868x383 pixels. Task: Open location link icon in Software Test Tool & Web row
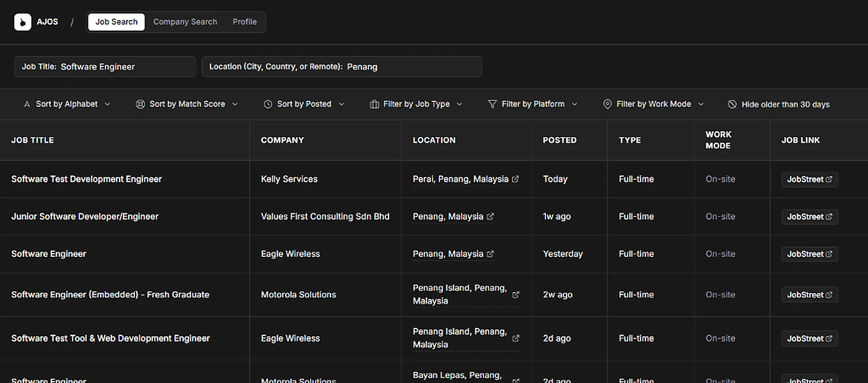click(516, 339)
